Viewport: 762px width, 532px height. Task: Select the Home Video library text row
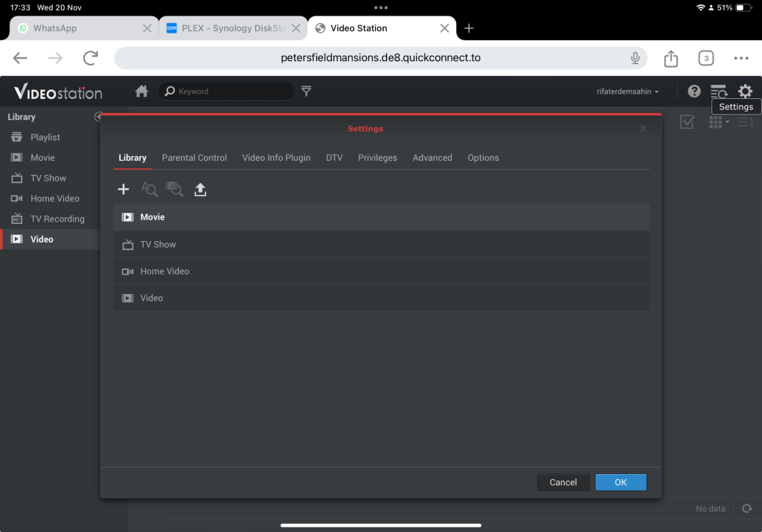click(x=382, y=271)
